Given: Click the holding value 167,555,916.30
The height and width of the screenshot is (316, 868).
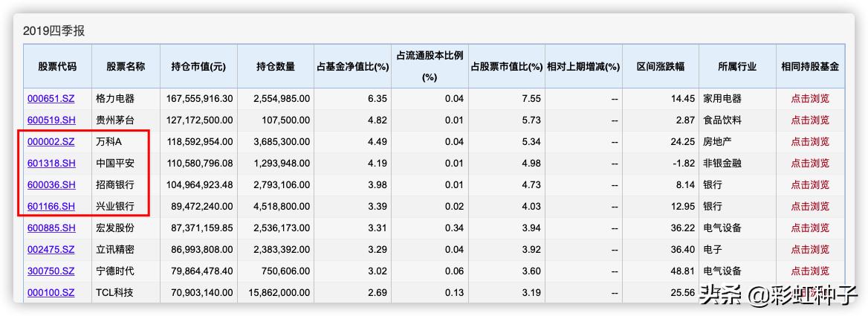Looking at the screenshot, I should pos(200,98).
